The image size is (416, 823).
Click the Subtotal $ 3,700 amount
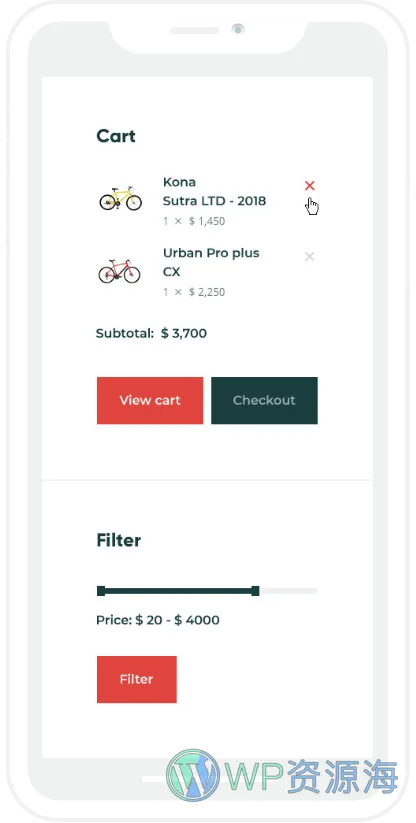point(184,333)
